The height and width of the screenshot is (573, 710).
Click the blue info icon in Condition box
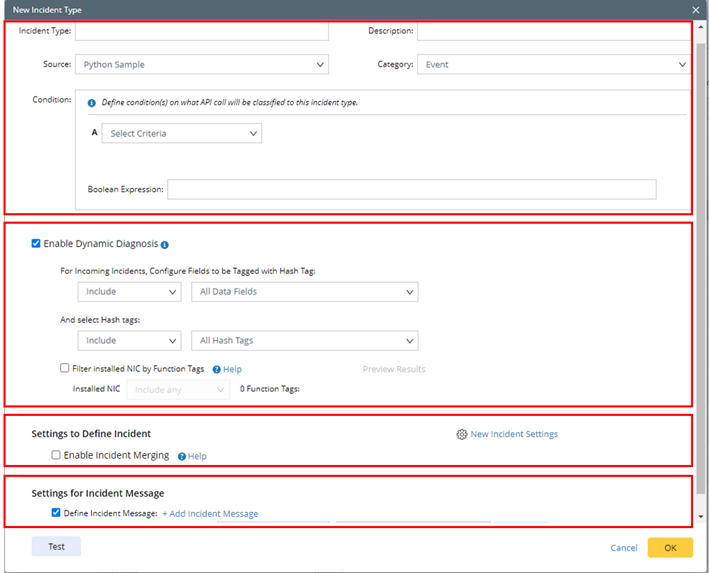[92, 103]
